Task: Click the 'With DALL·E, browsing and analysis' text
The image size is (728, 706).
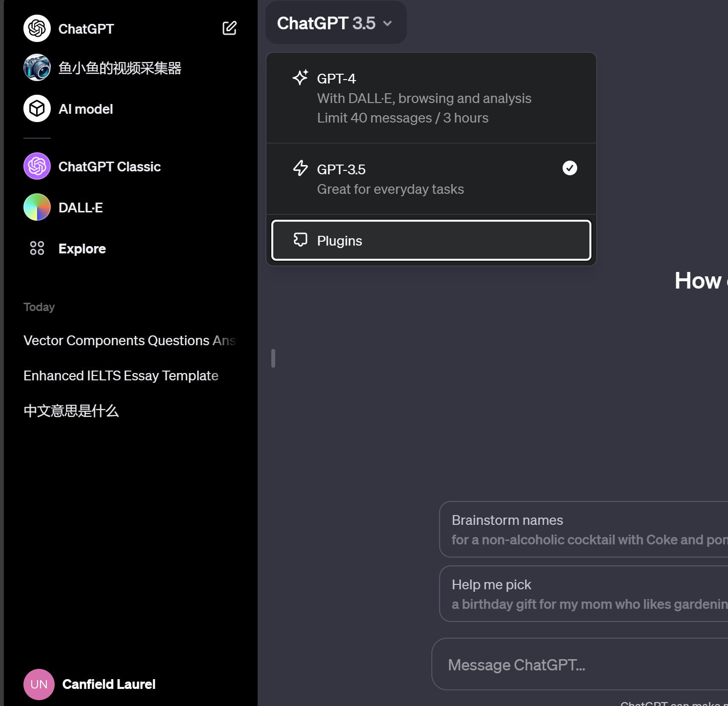Action: point(424,99)
